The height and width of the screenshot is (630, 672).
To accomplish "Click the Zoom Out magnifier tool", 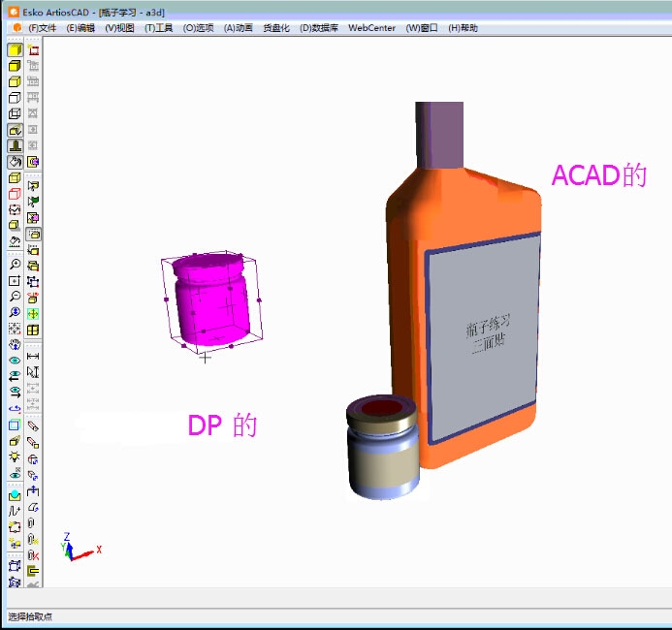I will click(x=15, y=297).
